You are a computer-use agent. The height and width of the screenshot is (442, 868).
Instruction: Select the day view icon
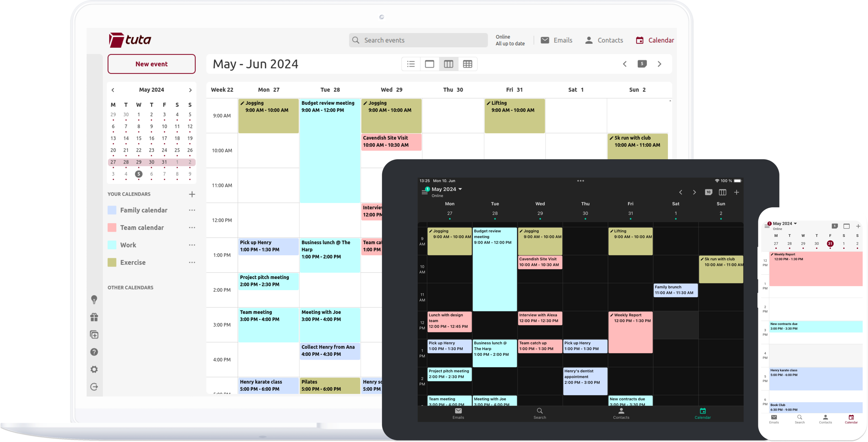430,64
